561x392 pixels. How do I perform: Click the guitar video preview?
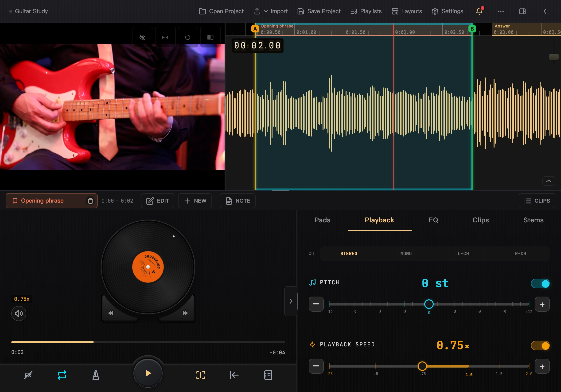(112, 107)
